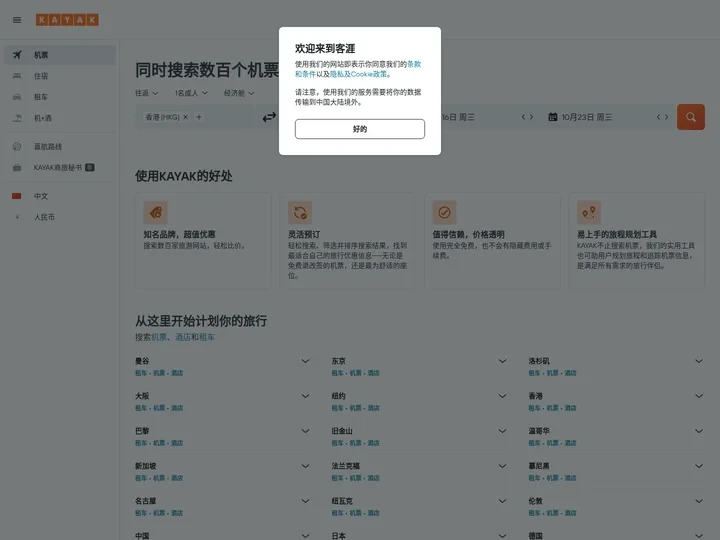This screenshot has height=540, width=720.
Task: Expand the 新加坡 destination row
Action: 305,466
